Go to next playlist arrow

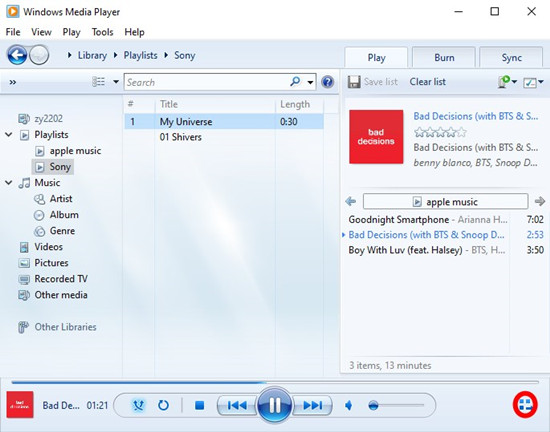[x=540, y=201]
